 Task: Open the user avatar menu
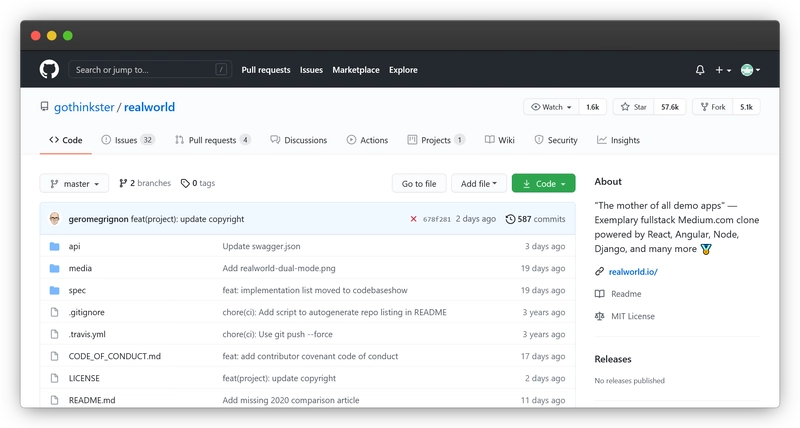(x=750, y=70)
